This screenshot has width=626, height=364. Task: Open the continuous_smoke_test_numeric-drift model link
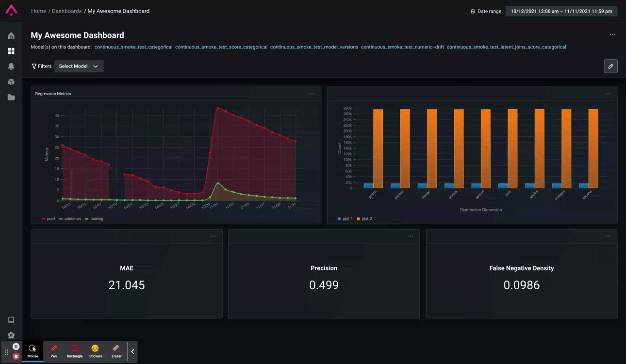(402, 47)
